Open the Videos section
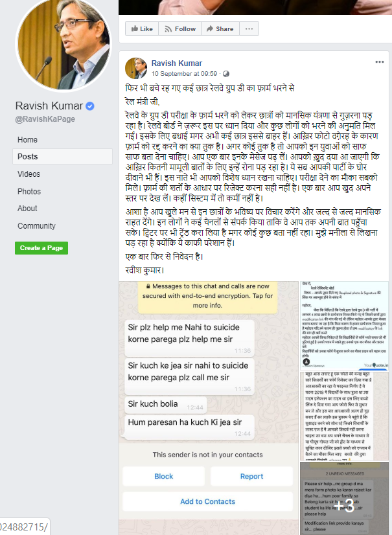Viewport: 392px width, 535px height. (x=29, y=174)
